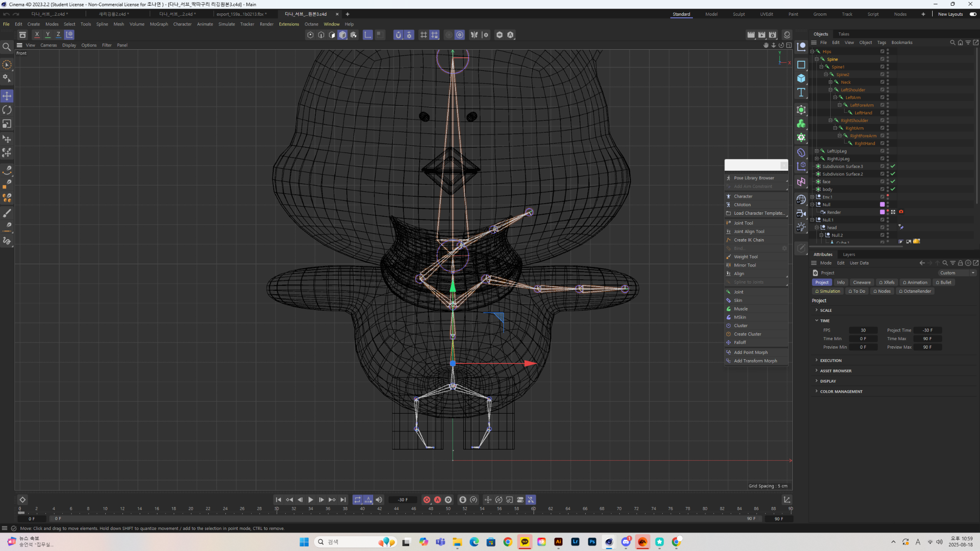Click the keyframe diamond icon left of timeline
The height and width of the screenshot is (551, 980).
pos(22,500)
